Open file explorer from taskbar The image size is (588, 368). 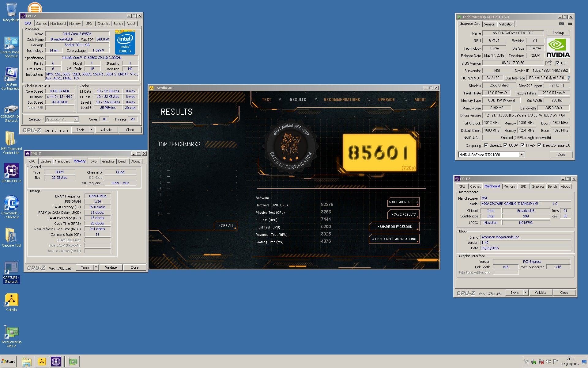pyautogui.click(x=27, y=362)
